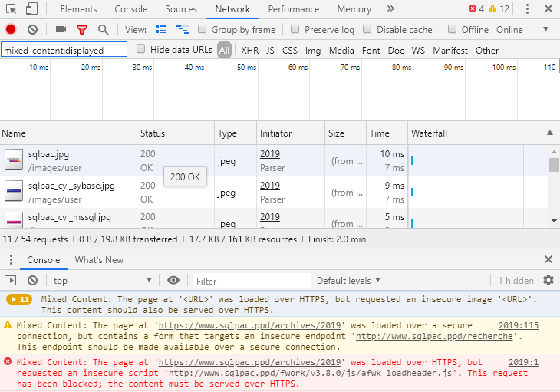Open console drawer three-dot menu
Viewport: 560px width, 392px height.
coord(11,259)
